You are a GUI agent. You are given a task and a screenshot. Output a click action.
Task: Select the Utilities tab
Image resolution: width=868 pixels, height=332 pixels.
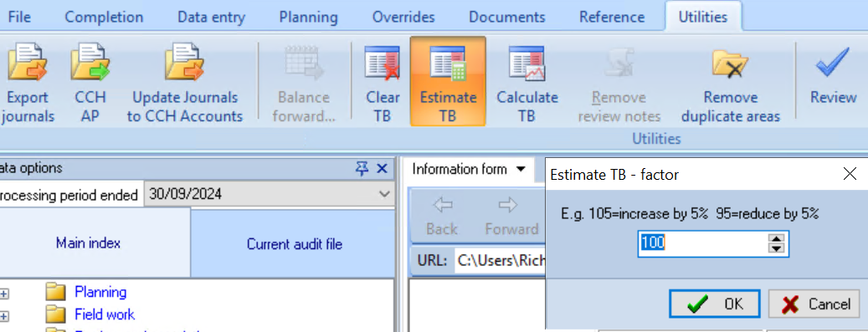pyautogui.click(x=703, y=18)
